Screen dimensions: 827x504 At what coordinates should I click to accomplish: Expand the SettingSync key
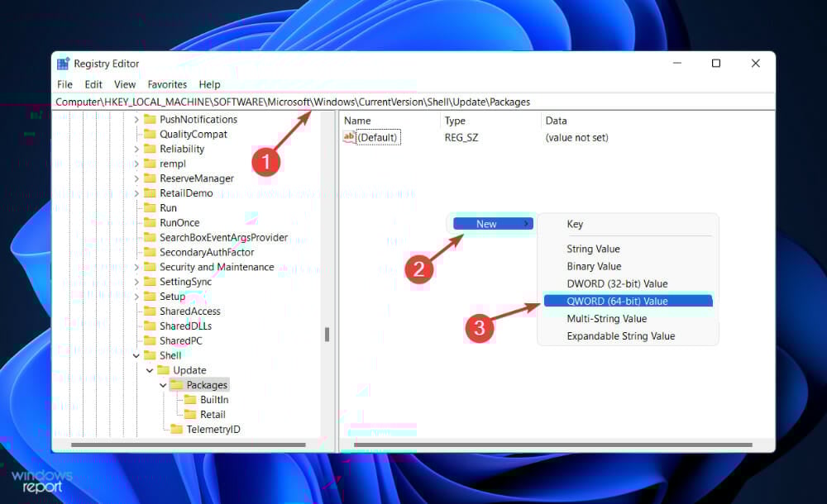(x=136, y=282)
